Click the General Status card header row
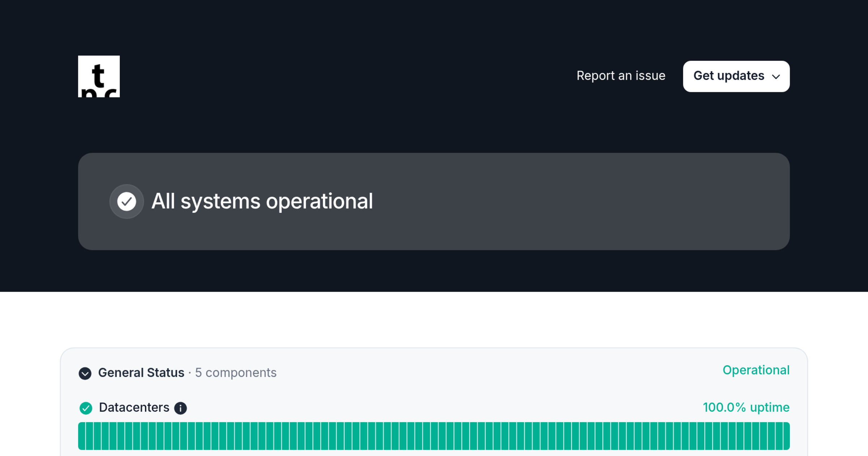 (x=434, y=373)
